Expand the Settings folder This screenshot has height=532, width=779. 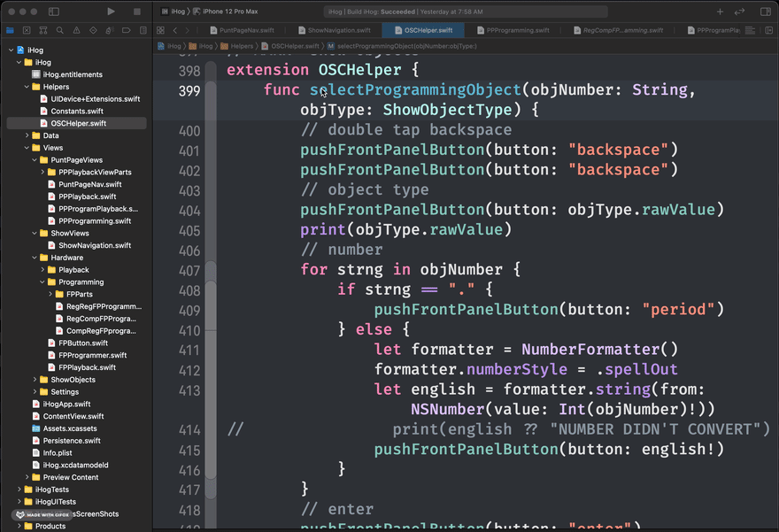(35, 392)
